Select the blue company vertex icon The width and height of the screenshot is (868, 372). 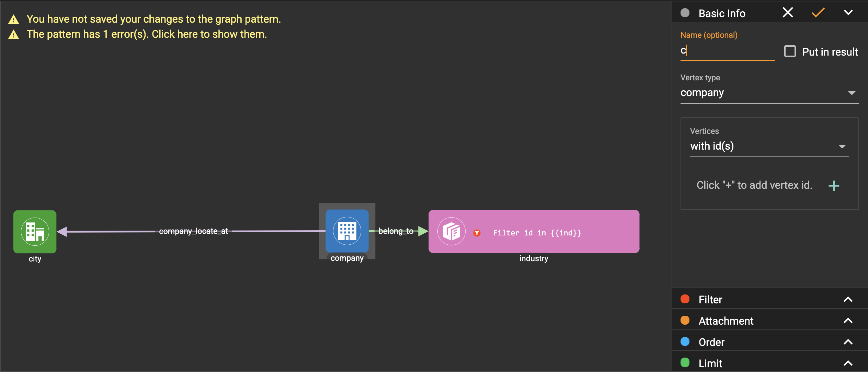click(x=347, y=231)
